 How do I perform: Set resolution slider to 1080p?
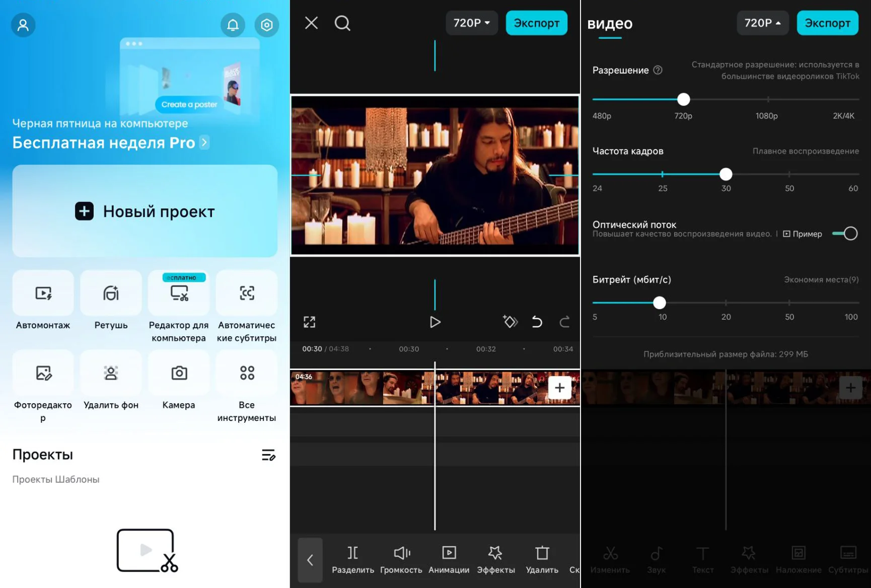click(x=768, y=99)
